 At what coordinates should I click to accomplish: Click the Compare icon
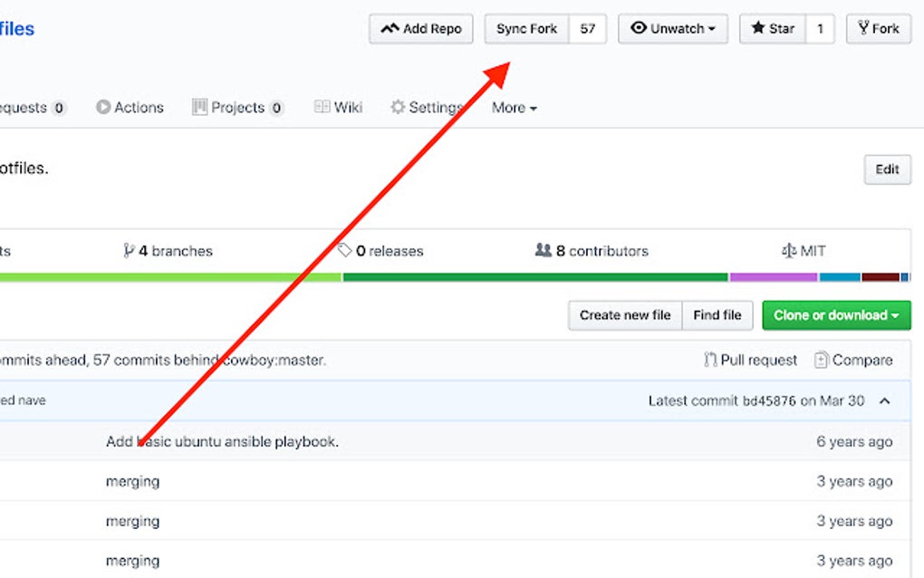pyautogui.click(x=822, y=360)
